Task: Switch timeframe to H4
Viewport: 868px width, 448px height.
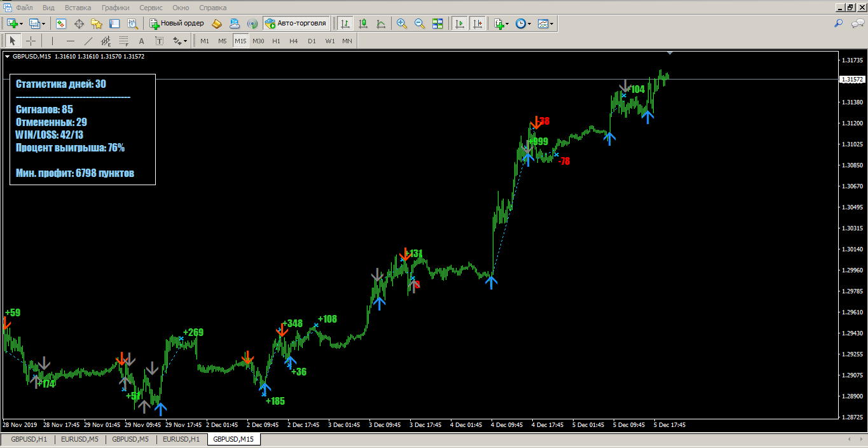Action: [293, 41]
